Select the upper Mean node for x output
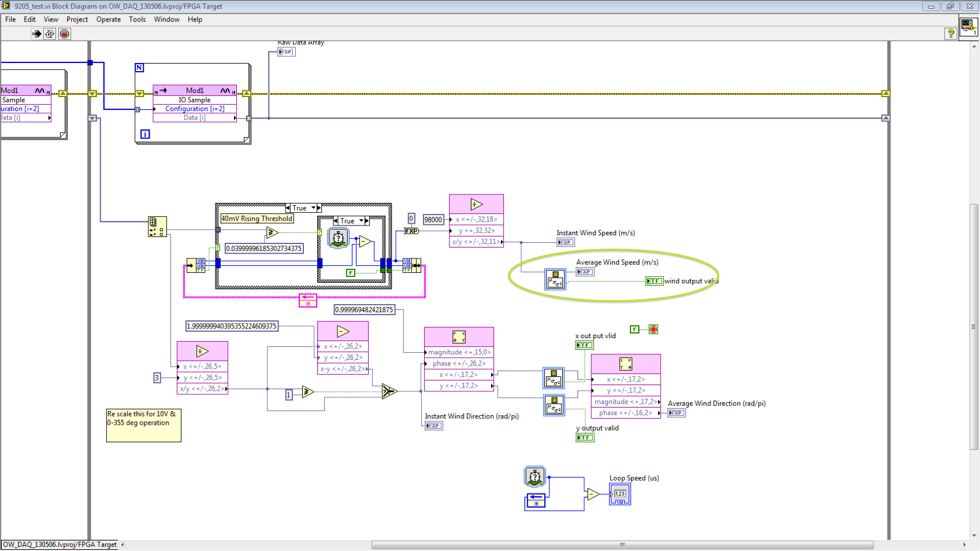Screen dimensions: 980x551 click(x=554, y=379)
